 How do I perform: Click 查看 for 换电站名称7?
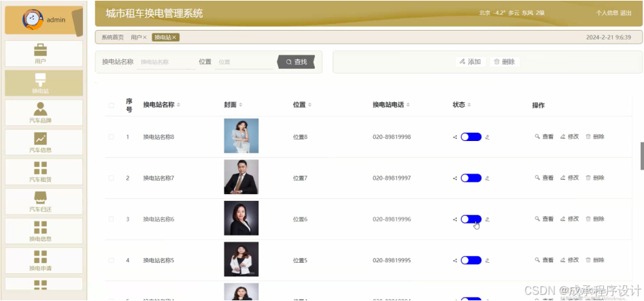[544, 178]
